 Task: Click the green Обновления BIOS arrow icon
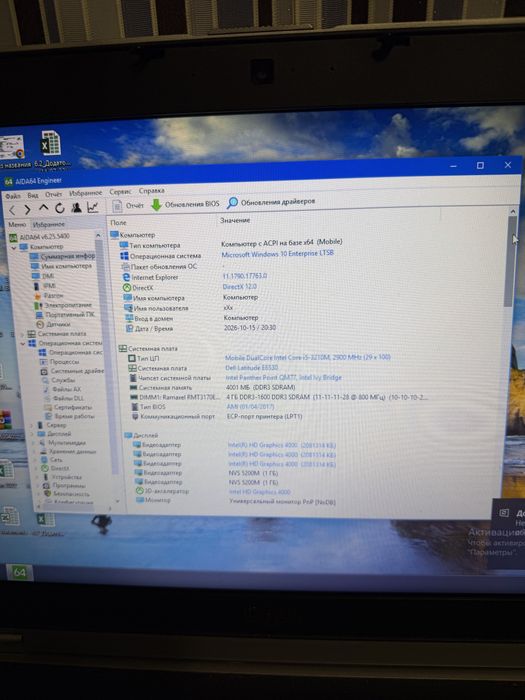click(156, 205)
